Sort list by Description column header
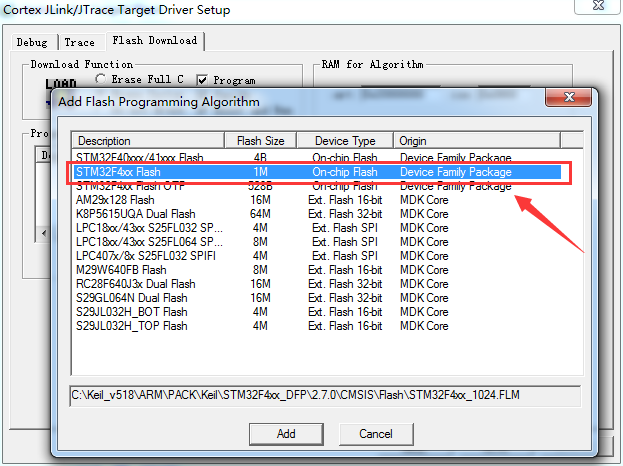The width and height of the screenshot is (623, 466). click(148, 141)
